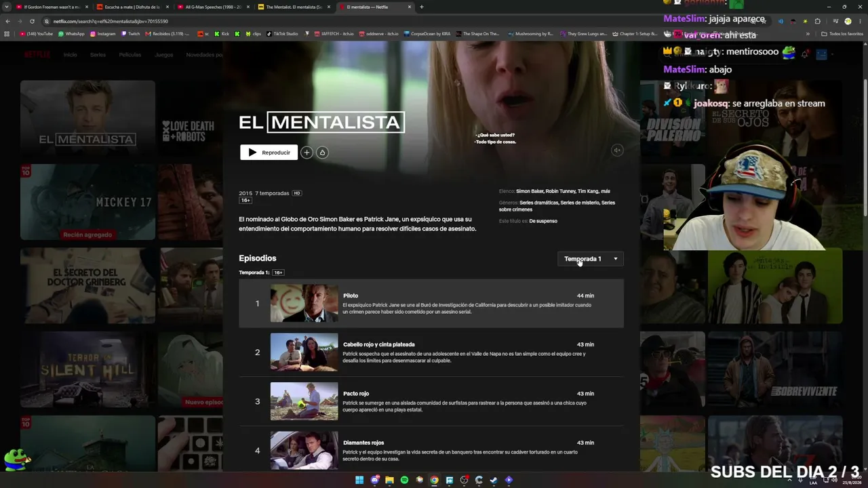Open the Windows Start menu
Viewport: 868px width, 488px height.
point(359,480)
